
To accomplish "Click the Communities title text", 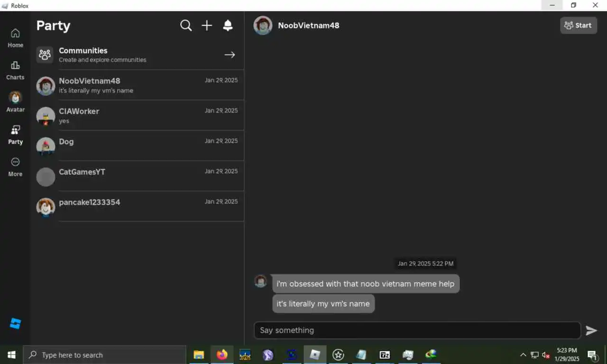I will [83, 51].
